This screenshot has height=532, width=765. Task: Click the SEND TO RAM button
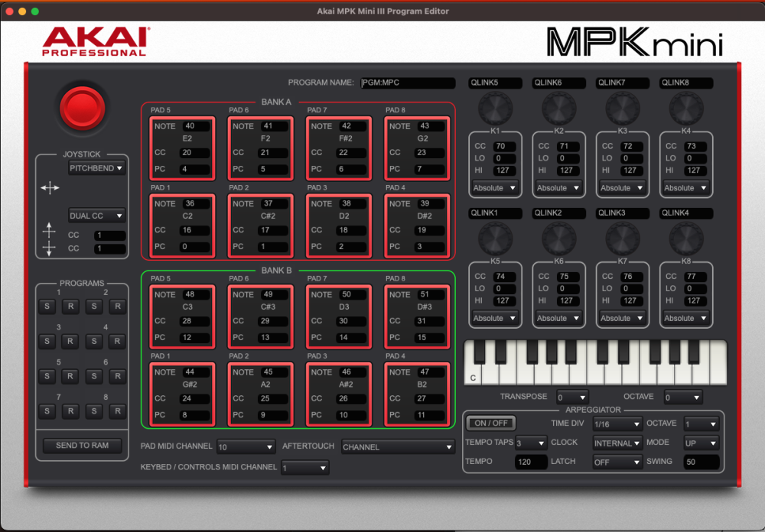click(x=82, y=445)
